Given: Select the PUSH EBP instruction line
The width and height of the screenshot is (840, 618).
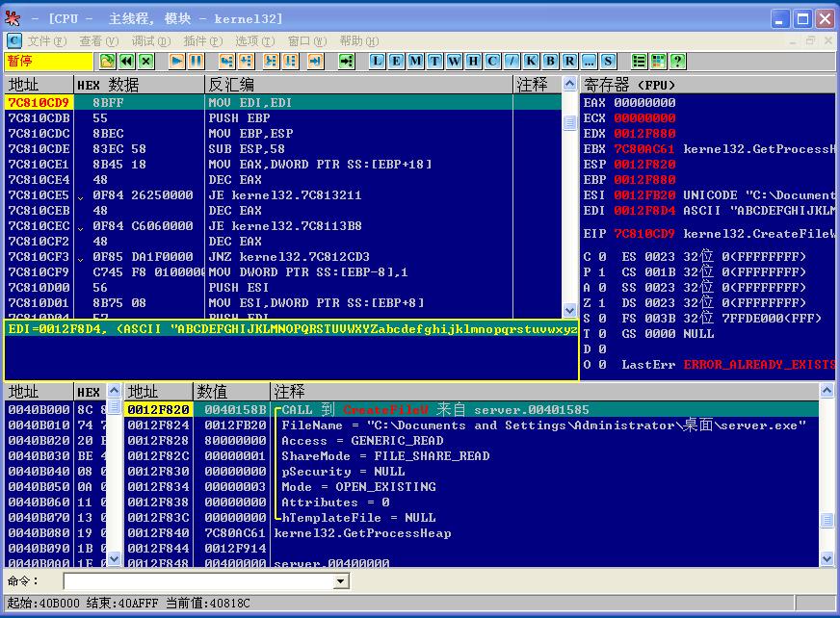Looking at the screenshot, I should pyautogui.click(x=283, y=117).
